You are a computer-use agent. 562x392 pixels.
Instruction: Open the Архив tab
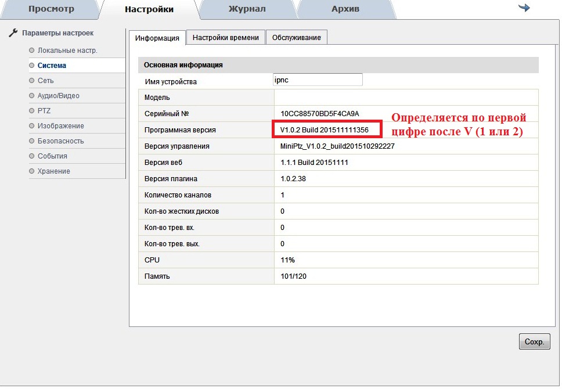[x=345, y=9]
